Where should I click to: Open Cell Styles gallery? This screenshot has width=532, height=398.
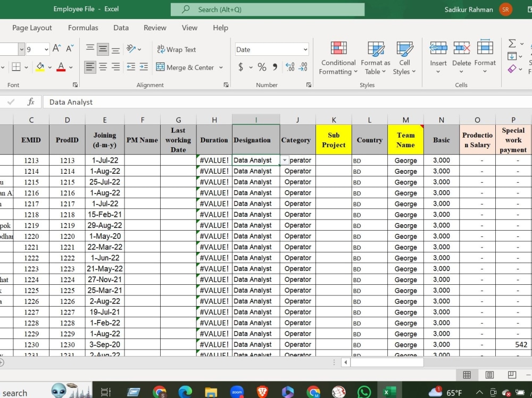pyautogui.click(x=404, y=58)
